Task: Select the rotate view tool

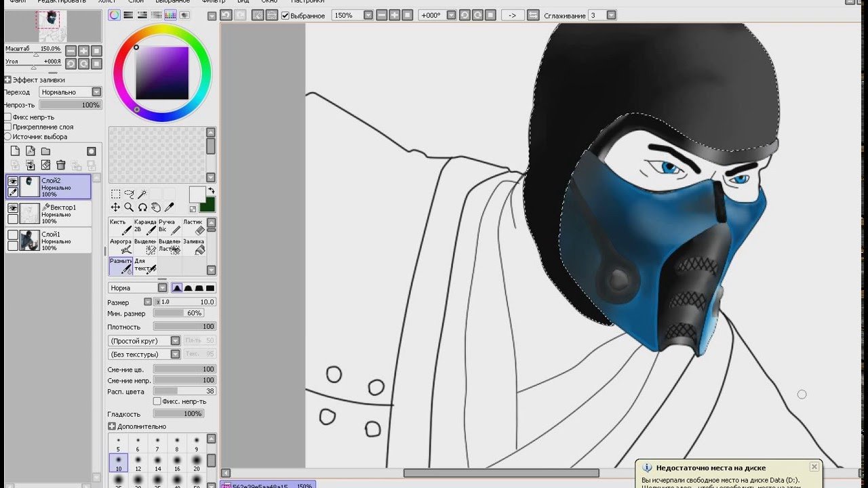Action: [x=142, y=207]
